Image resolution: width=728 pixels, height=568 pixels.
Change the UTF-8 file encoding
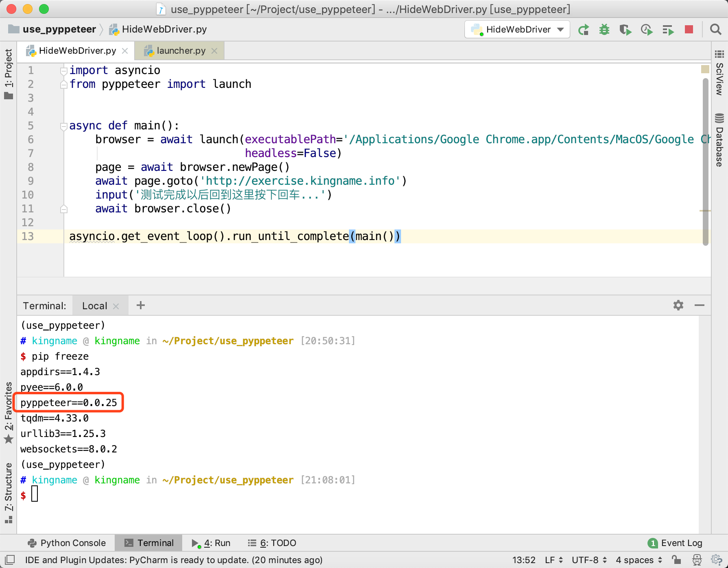coord(589,560)
